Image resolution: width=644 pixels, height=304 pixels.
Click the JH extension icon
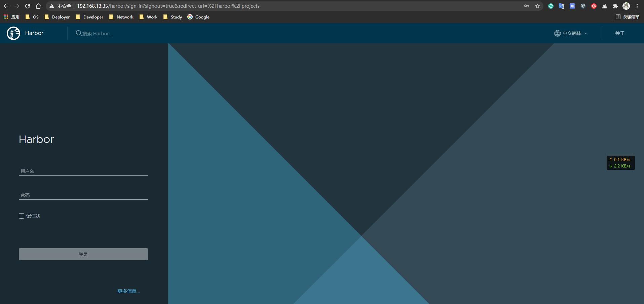pyautogui.click(x=572, y=6)
